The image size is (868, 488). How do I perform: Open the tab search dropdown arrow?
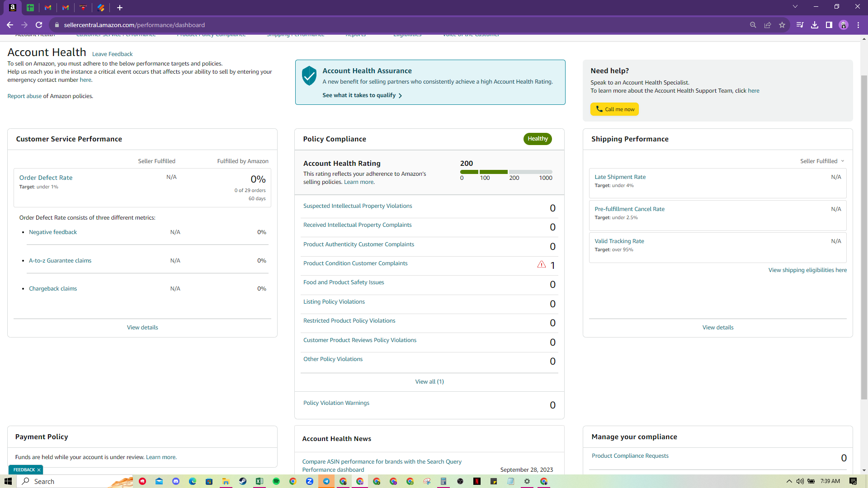795,6
